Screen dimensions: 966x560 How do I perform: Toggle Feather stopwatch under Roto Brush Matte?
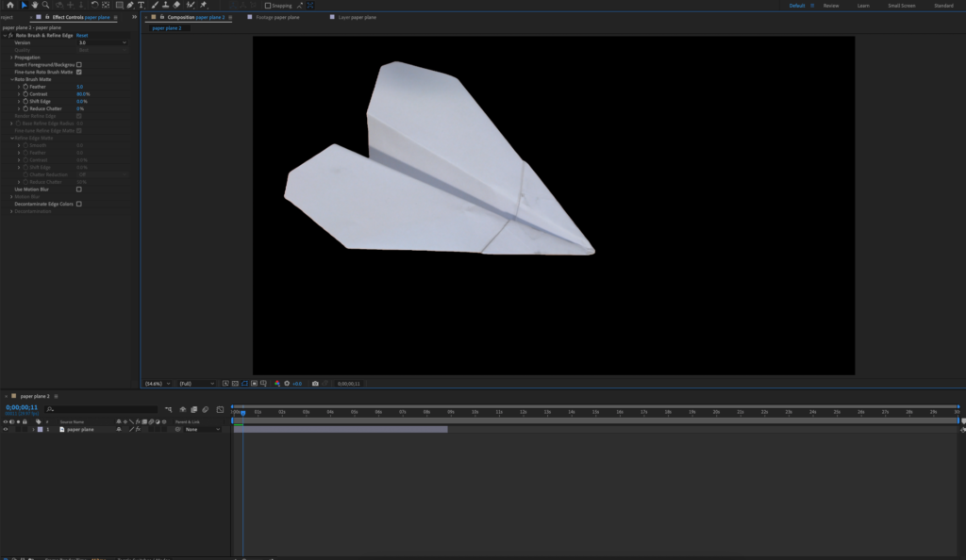coord(25,87)
